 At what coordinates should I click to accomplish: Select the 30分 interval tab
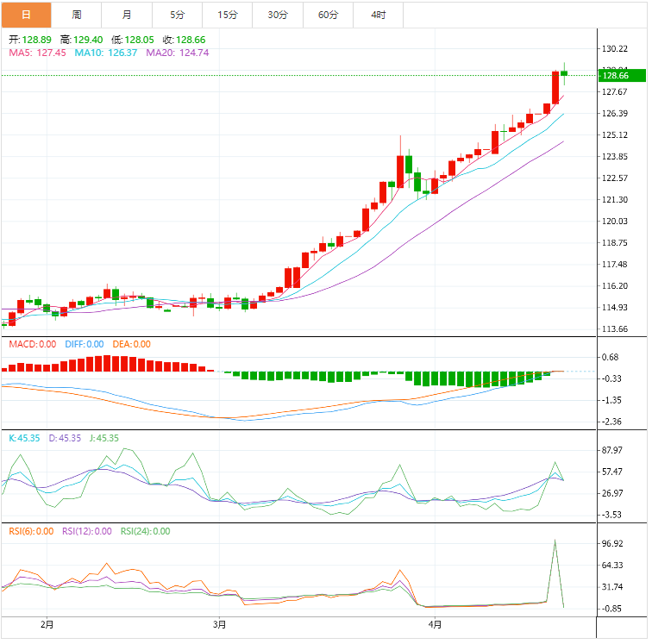pyautogui.click(x=278, y=15)
